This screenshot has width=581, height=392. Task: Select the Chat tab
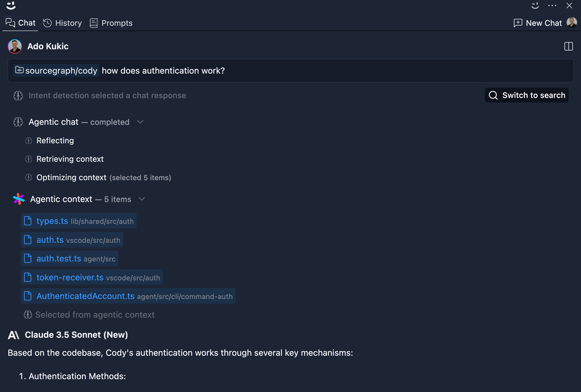tap(21, 23)
